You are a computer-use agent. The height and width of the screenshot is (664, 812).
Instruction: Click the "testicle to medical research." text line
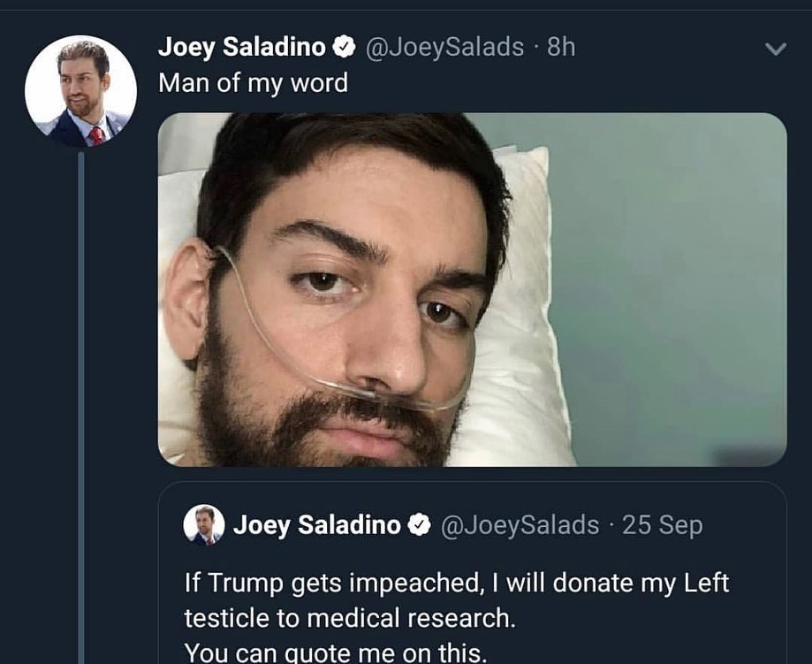click(349, 617)
